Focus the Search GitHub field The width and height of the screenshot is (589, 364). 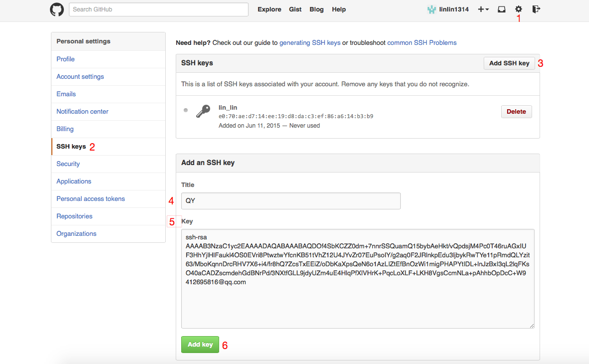pos(159,9)
